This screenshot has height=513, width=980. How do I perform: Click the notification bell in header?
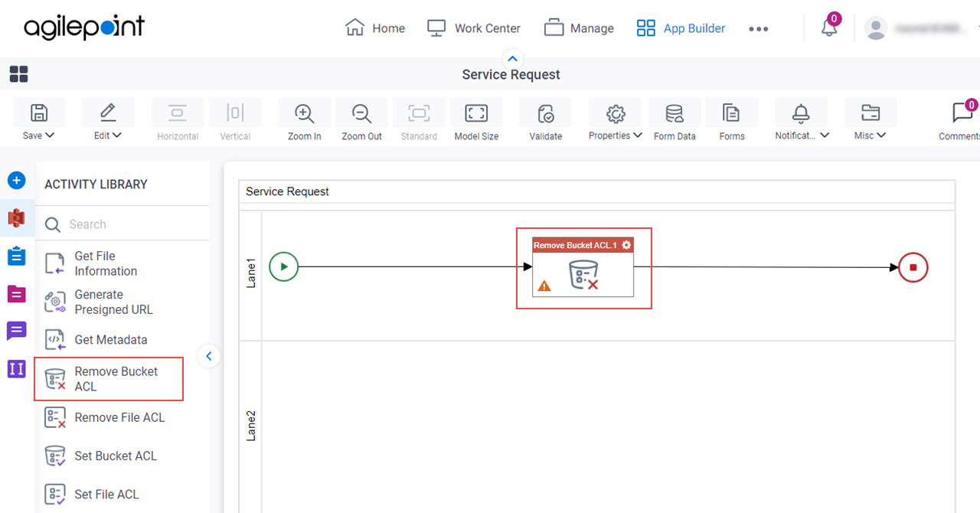pos(829,28)
